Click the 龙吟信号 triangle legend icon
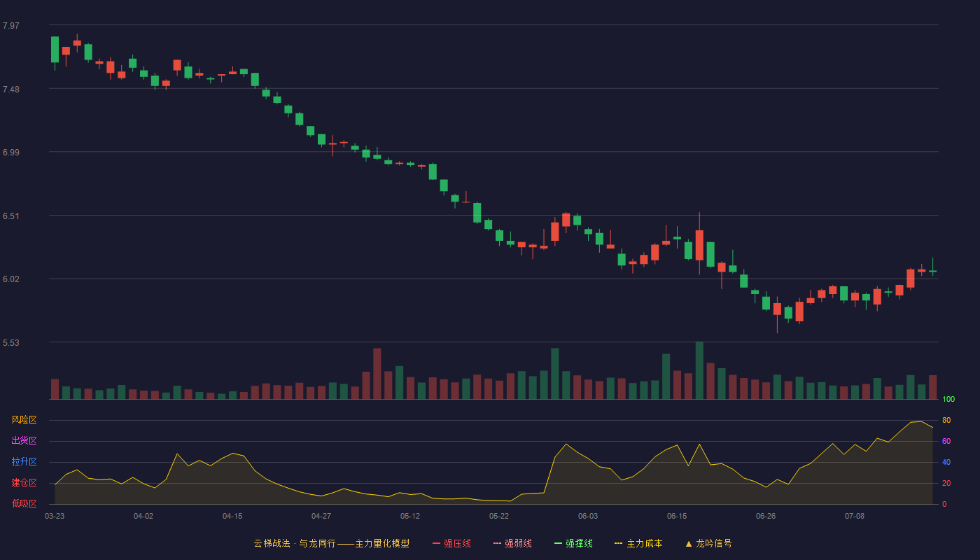 689,543
